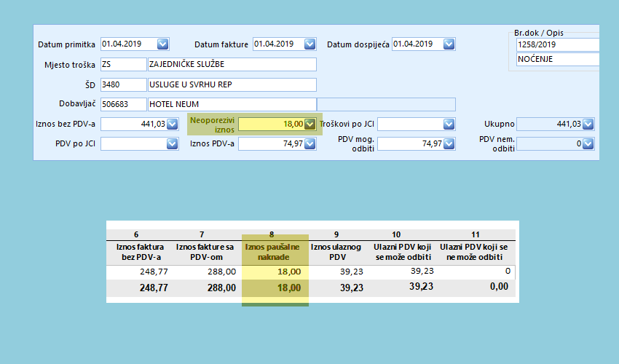Select column header Iznos paušalne naknade
The height and width of the screenshot is (364, 619).
(272, 252)
